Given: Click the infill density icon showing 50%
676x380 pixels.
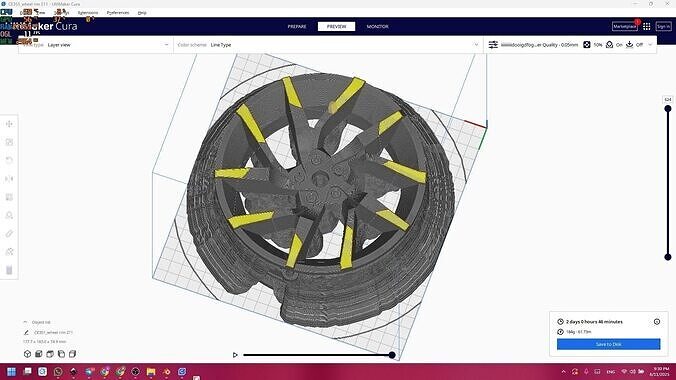Looking at the screenshot, I should point(587,44).
